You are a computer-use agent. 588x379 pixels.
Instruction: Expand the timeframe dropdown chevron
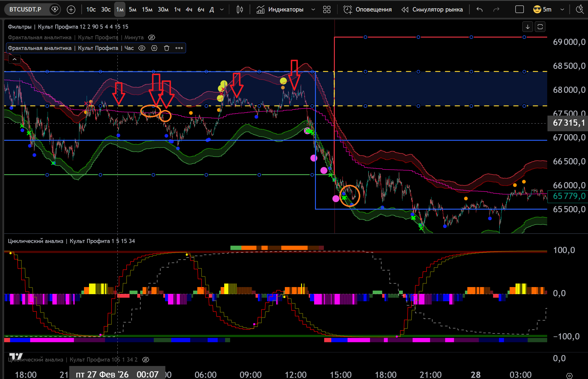pyautogui.click(x=222, y=9)
